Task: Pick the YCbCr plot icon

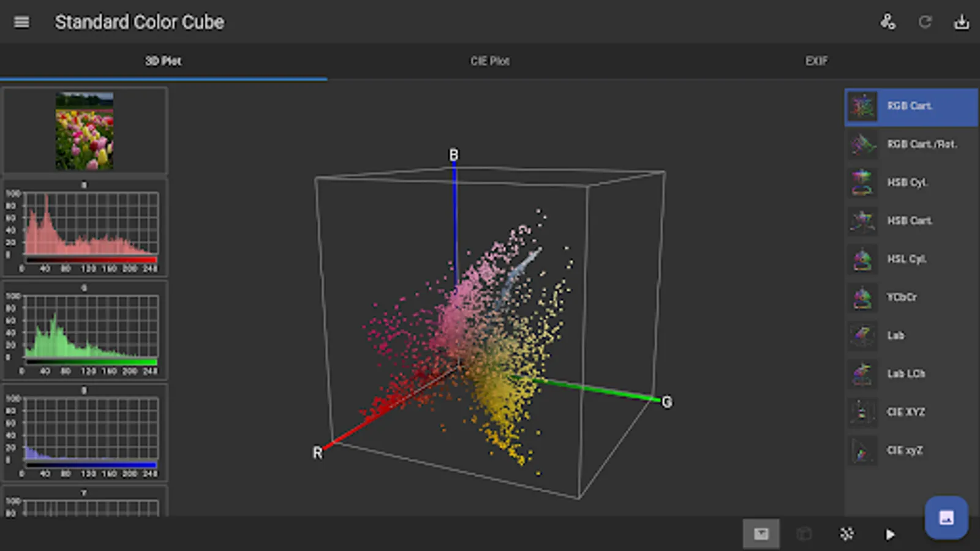Action: pyautogui.click(x=862, y=298)
